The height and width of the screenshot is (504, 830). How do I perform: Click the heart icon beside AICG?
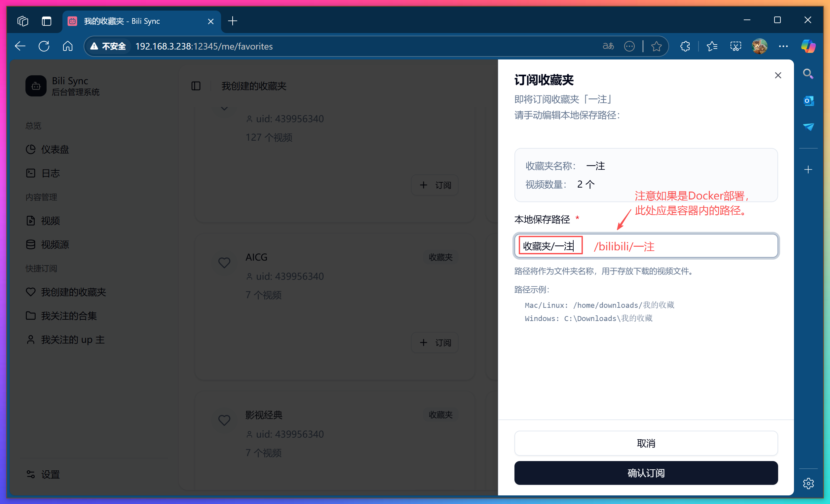(x=224, y=262)
